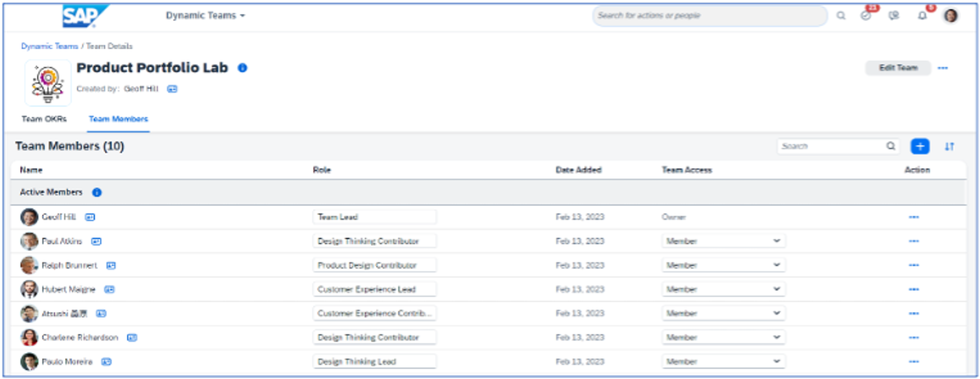Open quickcard icon for Paulo Moreira

click(106, 362)
